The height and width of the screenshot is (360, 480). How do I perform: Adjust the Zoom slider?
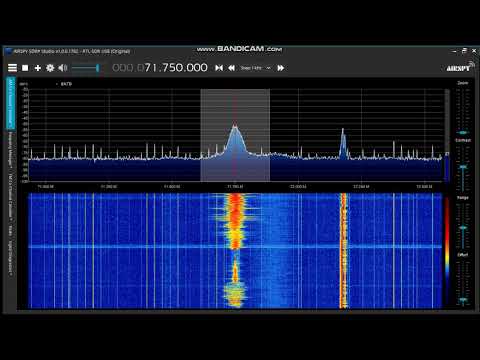[x=463, y=111]
